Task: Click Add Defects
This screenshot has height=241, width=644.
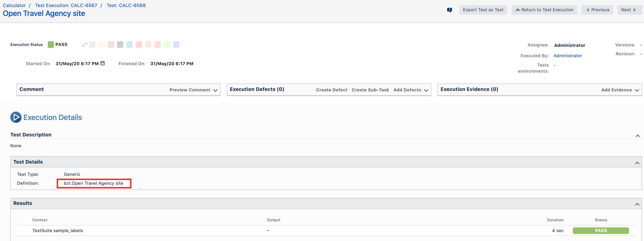Action: (x=407, y=90)
